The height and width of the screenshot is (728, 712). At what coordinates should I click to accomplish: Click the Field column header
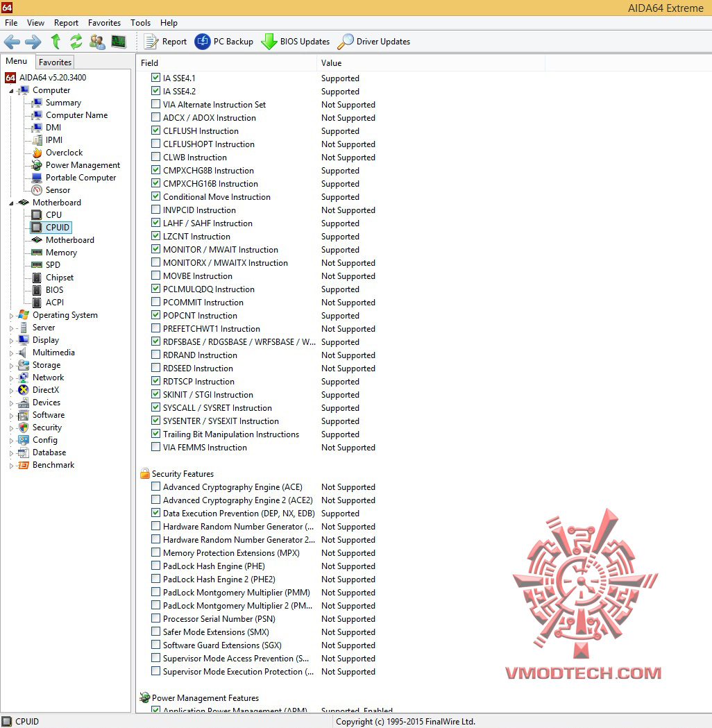coord(226,62)
